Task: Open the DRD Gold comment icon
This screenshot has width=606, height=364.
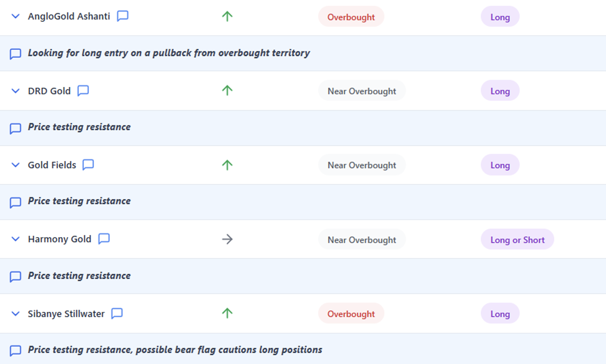Action: click(83, 91)
